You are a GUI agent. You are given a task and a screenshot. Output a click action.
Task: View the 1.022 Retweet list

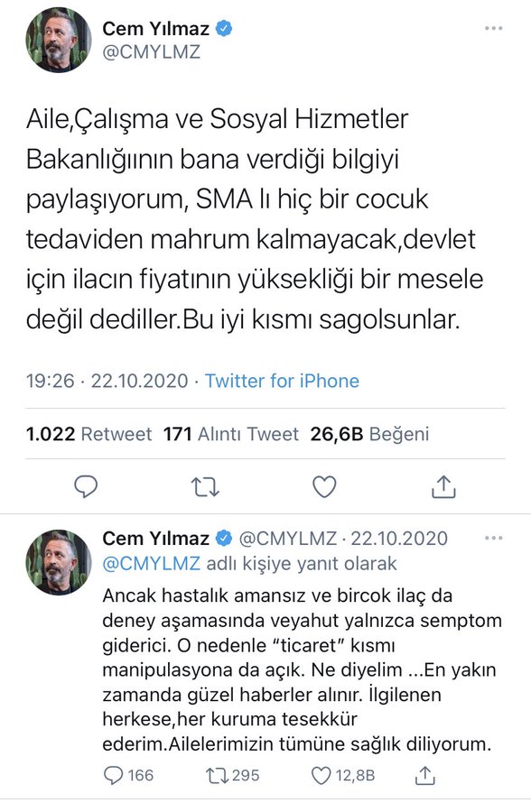88,434
